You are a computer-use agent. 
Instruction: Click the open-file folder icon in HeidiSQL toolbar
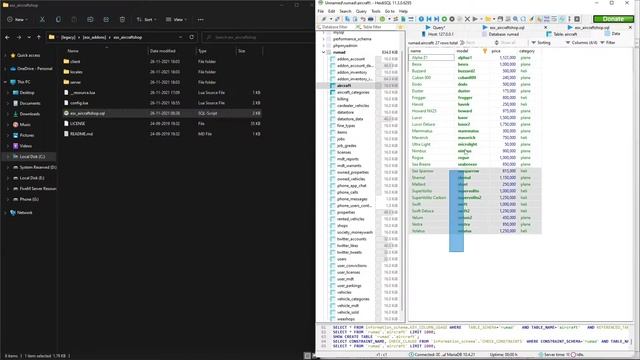(488, 19)
